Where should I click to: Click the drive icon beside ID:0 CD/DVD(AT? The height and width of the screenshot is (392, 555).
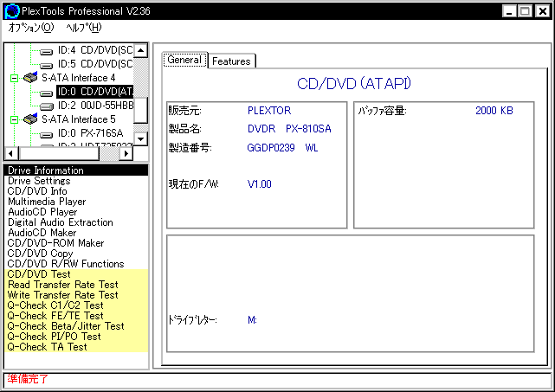click(x=46, y=93)
